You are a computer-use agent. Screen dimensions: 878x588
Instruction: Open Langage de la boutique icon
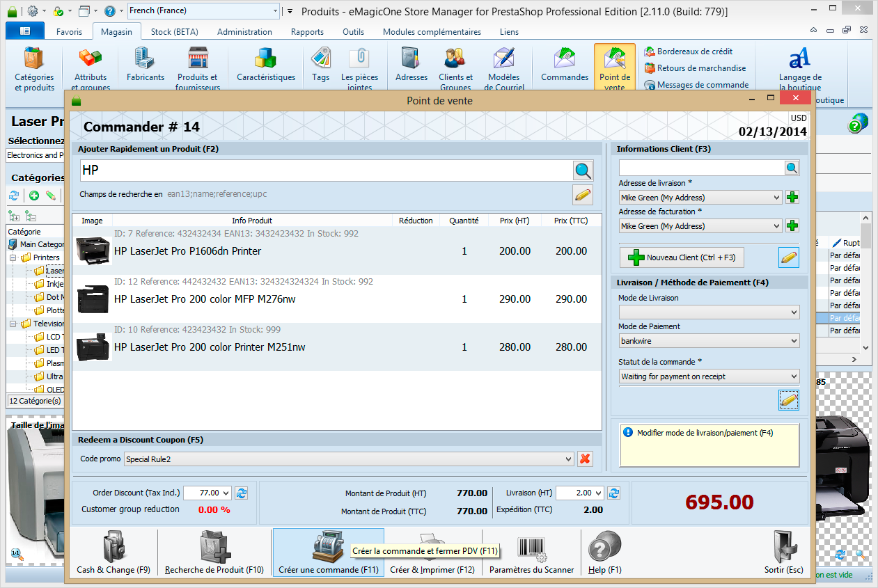(800, 68)
